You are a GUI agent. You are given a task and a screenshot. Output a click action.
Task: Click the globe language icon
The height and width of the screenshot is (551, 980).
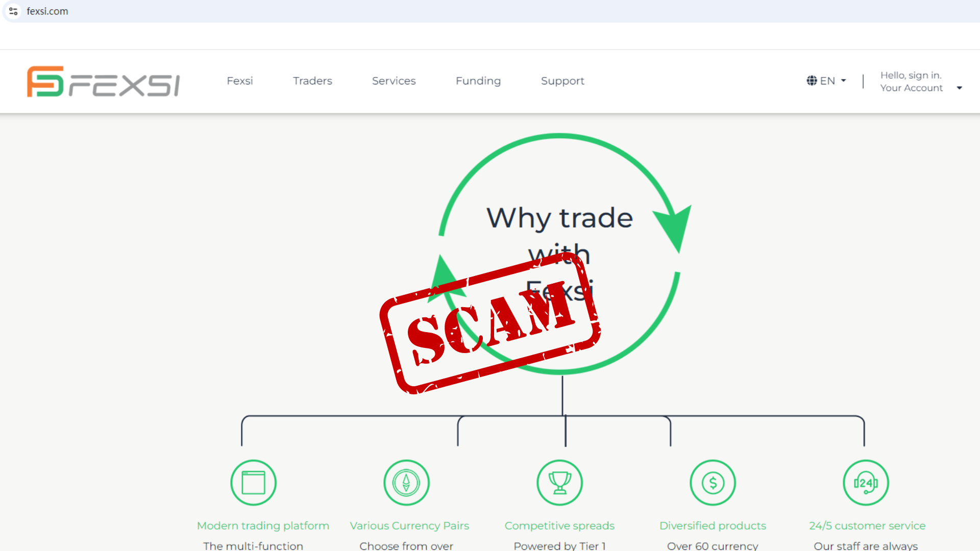[812, 81]
